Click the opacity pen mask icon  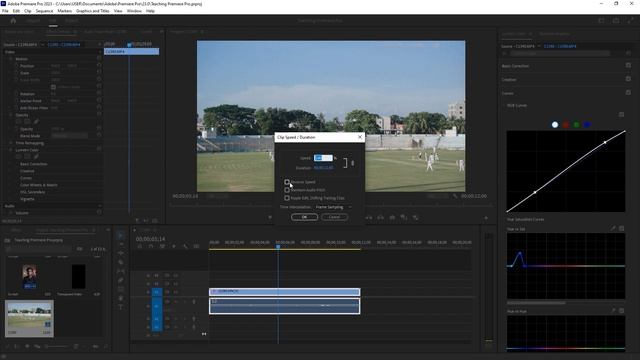36,122
